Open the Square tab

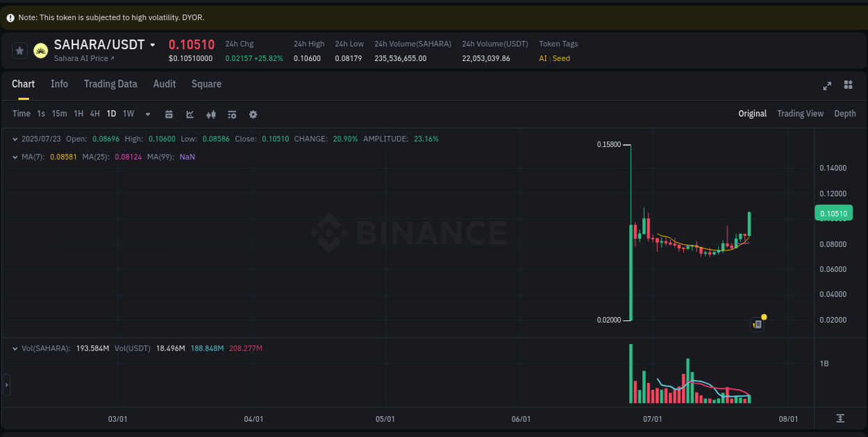pos(206,84)
